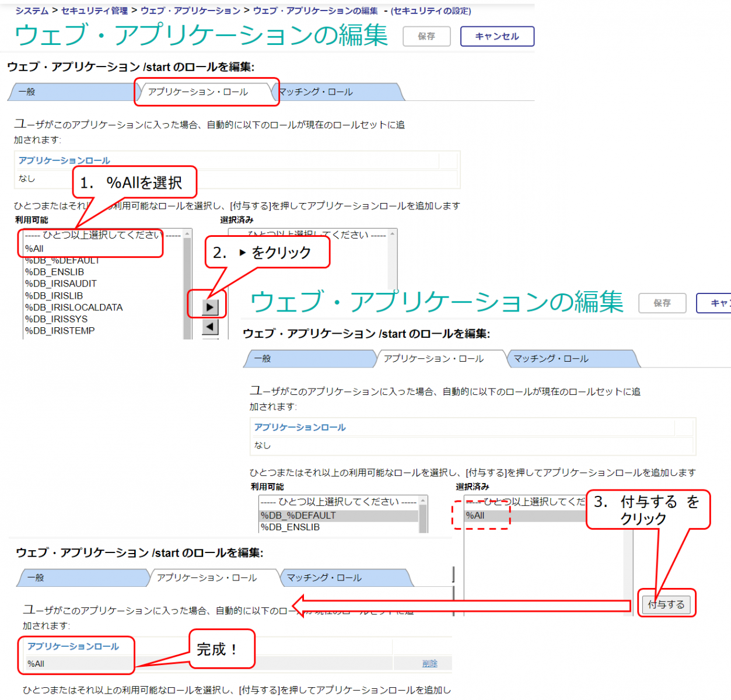
Task: Select %All in the 利用可能 list
Action: pos(35,249)
